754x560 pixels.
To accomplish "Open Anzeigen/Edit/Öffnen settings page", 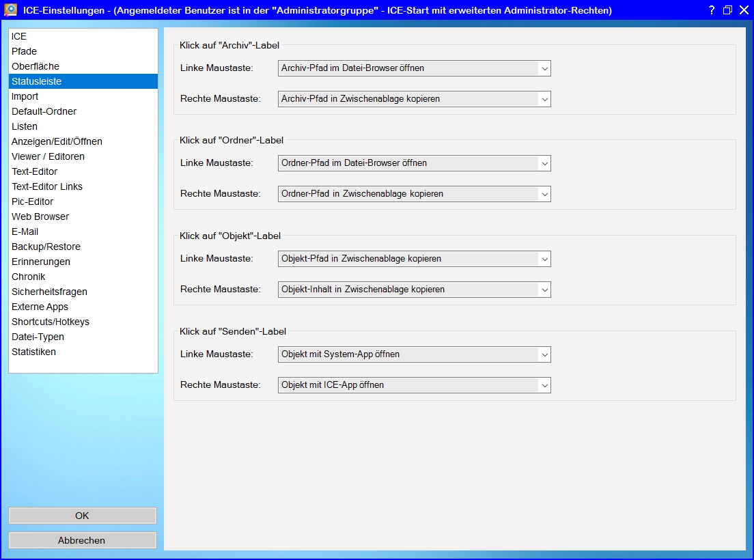I will tap(83, 141).
